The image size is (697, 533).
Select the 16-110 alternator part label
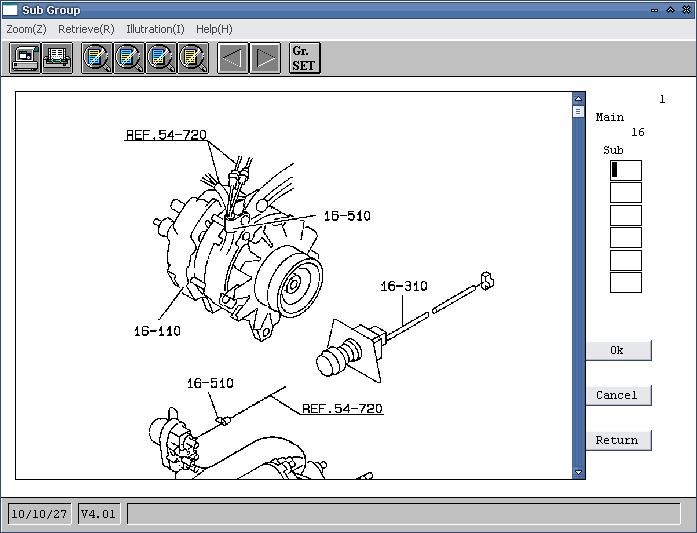[157, 331]
